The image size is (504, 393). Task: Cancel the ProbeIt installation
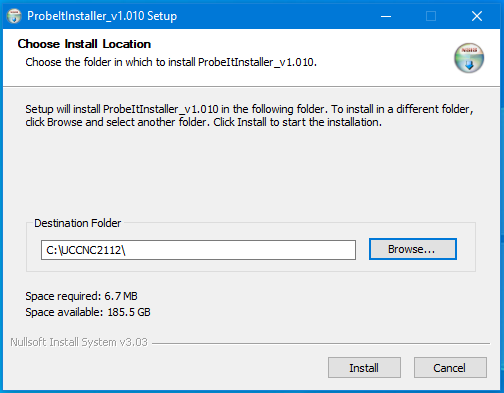pos(450,368)
